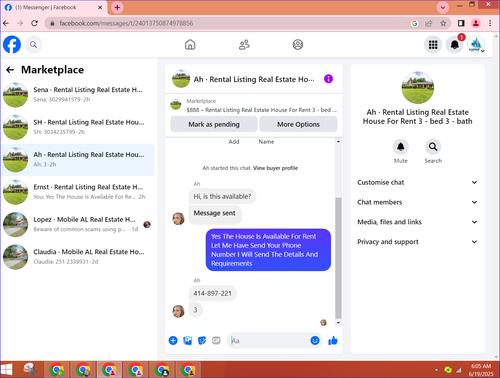The image size is (500, 378).
Task: Open the SH rental listing conversation
Action: [x=78, y=127]
